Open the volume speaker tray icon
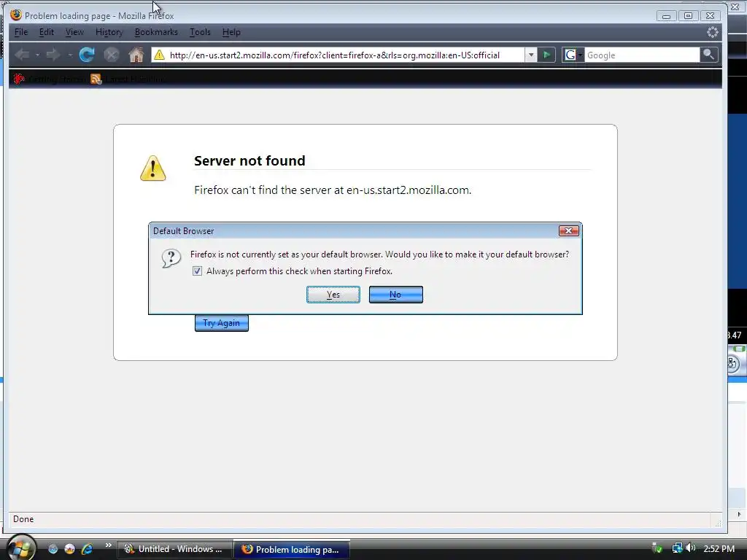Image resolution: width=747 pixels, height=560 pixels. point(690,548)
